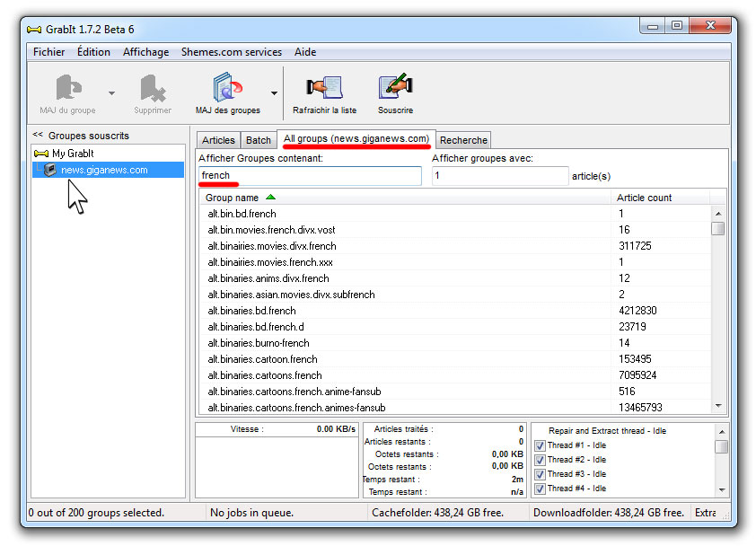Click the Rafraîchir la liste icon
The height and width of the screenshot is (546, 756).
tap(324, 87)
